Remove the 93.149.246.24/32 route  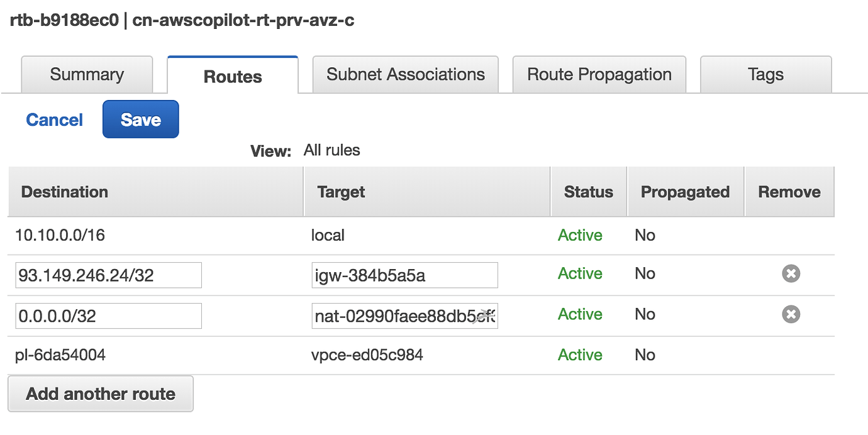791,273
